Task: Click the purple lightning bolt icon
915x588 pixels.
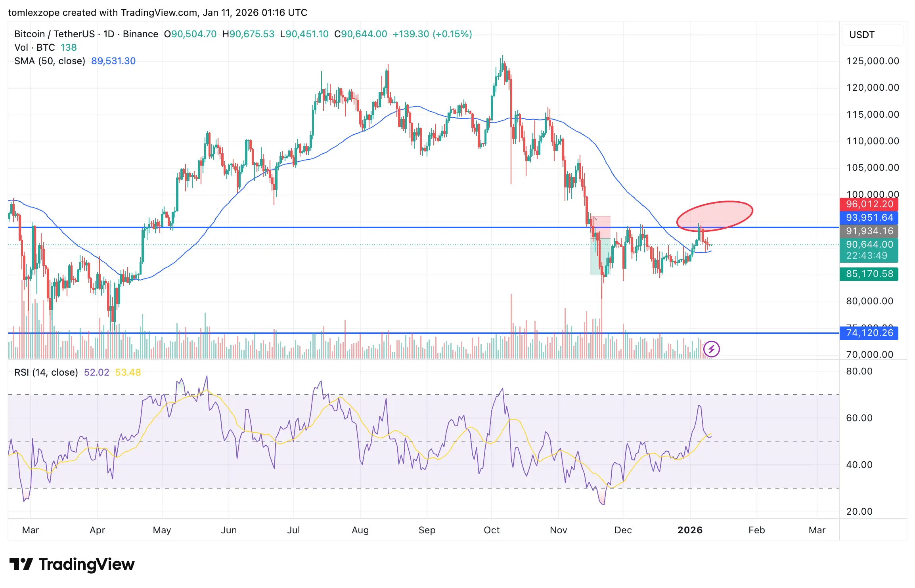Action: coord(712,349)
